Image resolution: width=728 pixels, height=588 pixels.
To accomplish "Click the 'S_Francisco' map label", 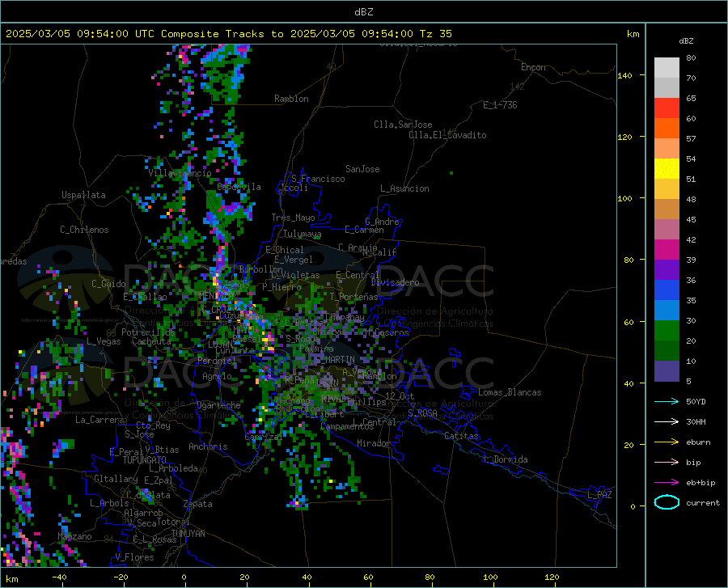I will [318, 179].
